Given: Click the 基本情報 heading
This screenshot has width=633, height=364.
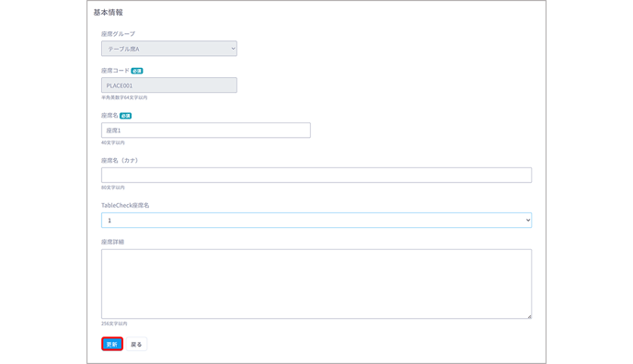Looking at the screenshot, I should click(109, 13).
